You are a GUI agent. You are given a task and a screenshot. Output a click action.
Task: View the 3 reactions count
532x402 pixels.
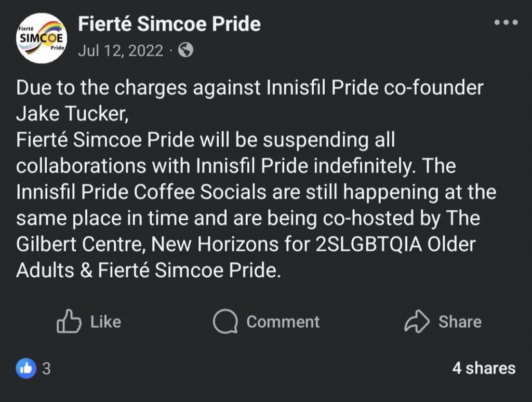coord(46,368)
